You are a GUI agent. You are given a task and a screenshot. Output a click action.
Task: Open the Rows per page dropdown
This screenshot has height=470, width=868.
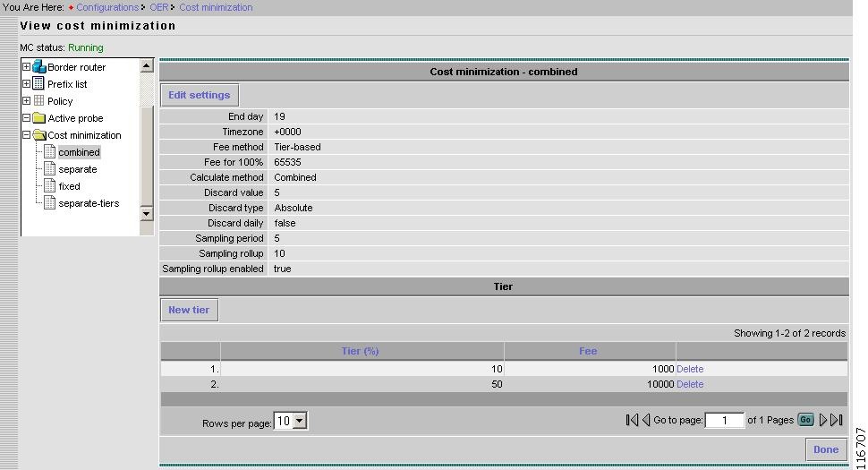point(300,422)
